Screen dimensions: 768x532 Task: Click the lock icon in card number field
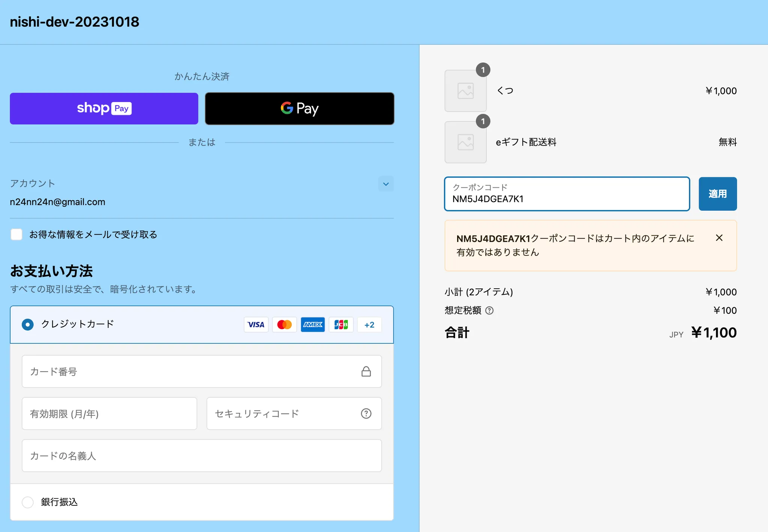(x=366, y=372)
